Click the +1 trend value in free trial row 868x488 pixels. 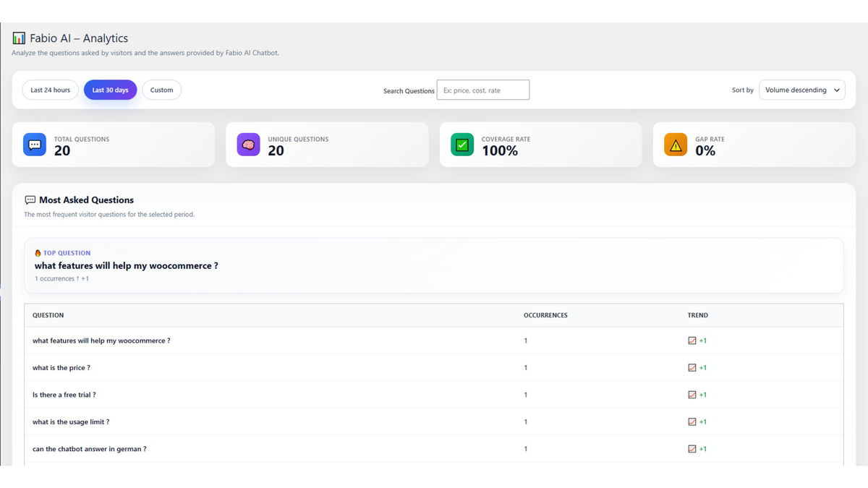[x=703, y=395]
